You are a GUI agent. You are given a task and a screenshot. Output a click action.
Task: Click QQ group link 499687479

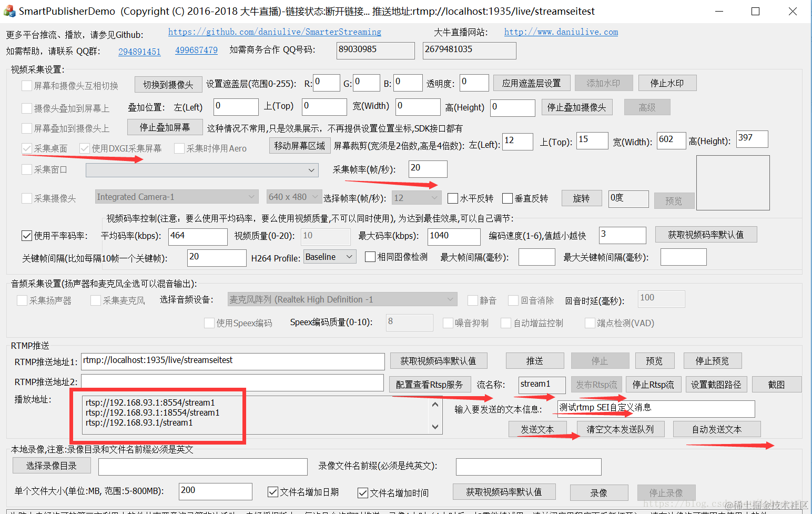196,51
